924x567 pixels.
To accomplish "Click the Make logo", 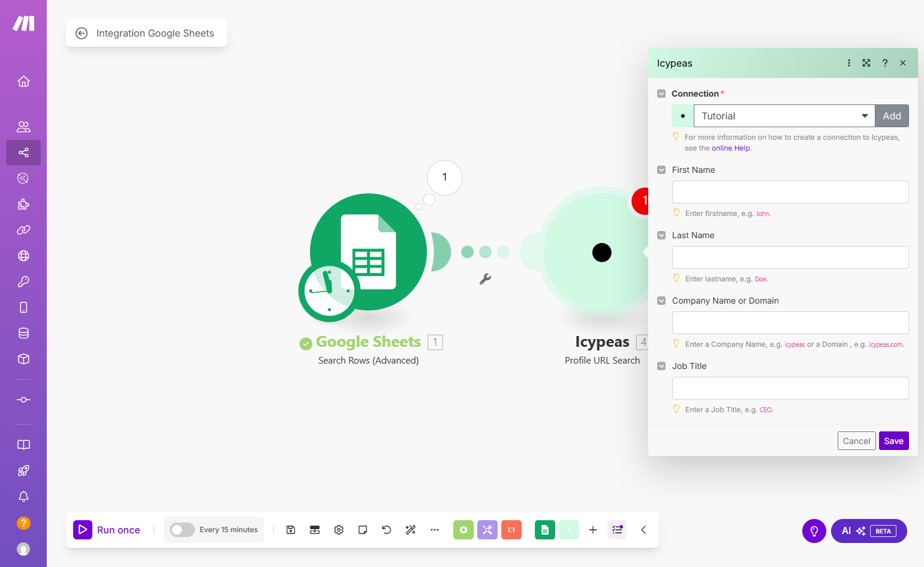I will tap(23, 23).
